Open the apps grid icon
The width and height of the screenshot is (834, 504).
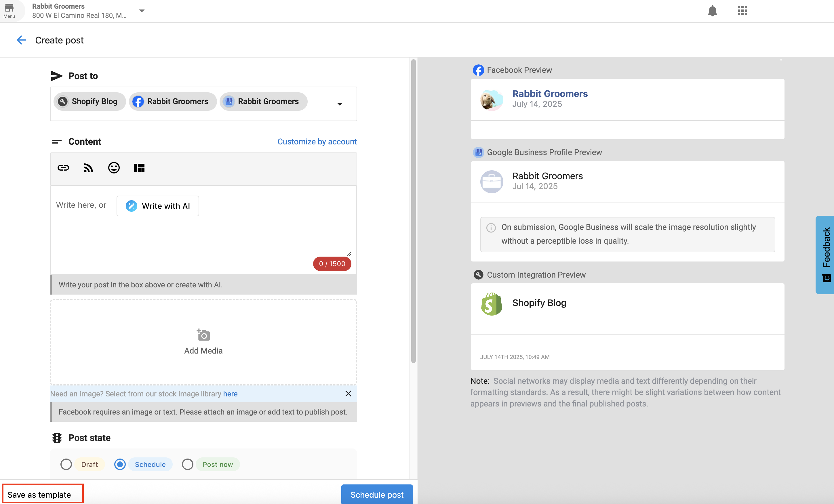(x=742, y=10)
